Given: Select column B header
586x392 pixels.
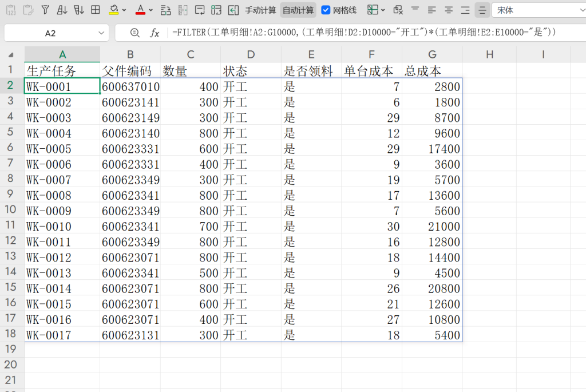Looking at the screenshot, I should 130,54.
